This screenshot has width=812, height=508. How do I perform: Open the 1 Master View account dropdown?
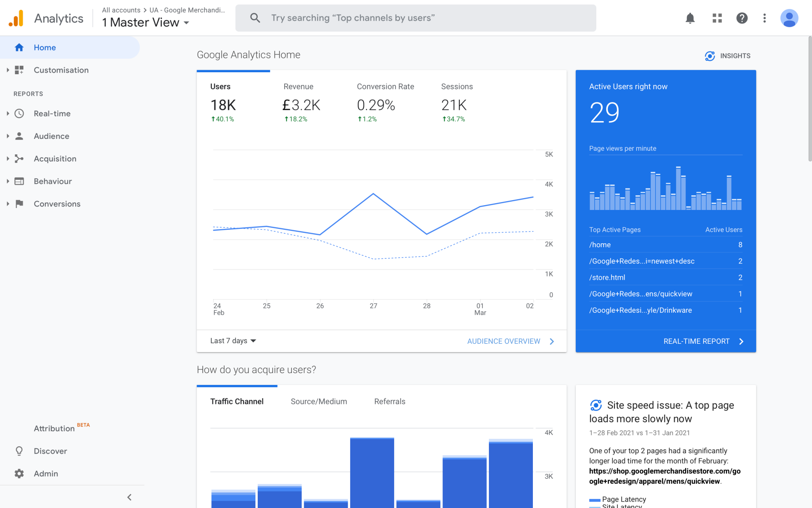pyautogui.click(x=146, y=23)
